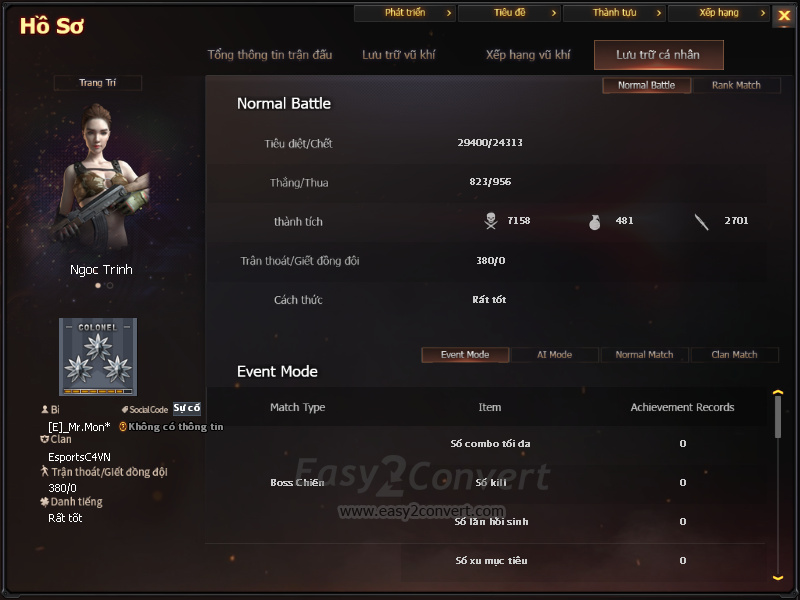Click the orange coin info icon

[x=122, y=427]
